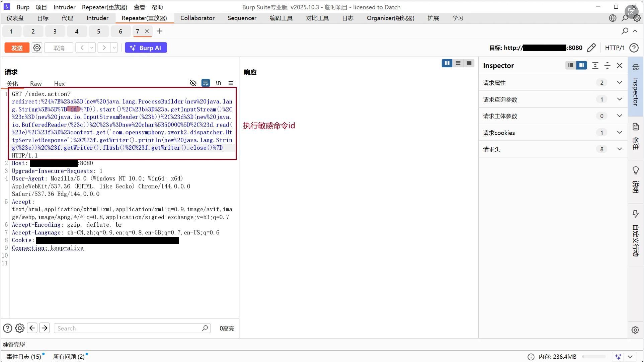Viewport: 644px width, 362px height.
Task: Jump to next search match arrow
Action: coord(45,328)
